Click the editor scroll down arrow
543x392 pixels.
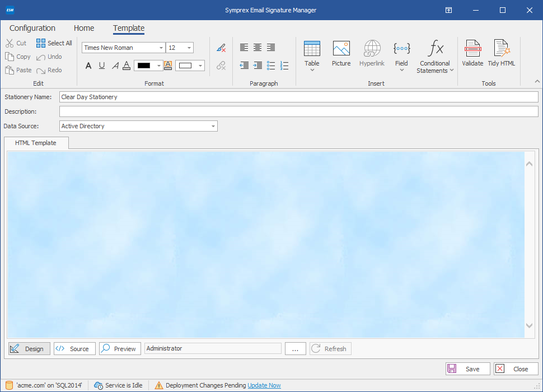click(x=529, y=325)
